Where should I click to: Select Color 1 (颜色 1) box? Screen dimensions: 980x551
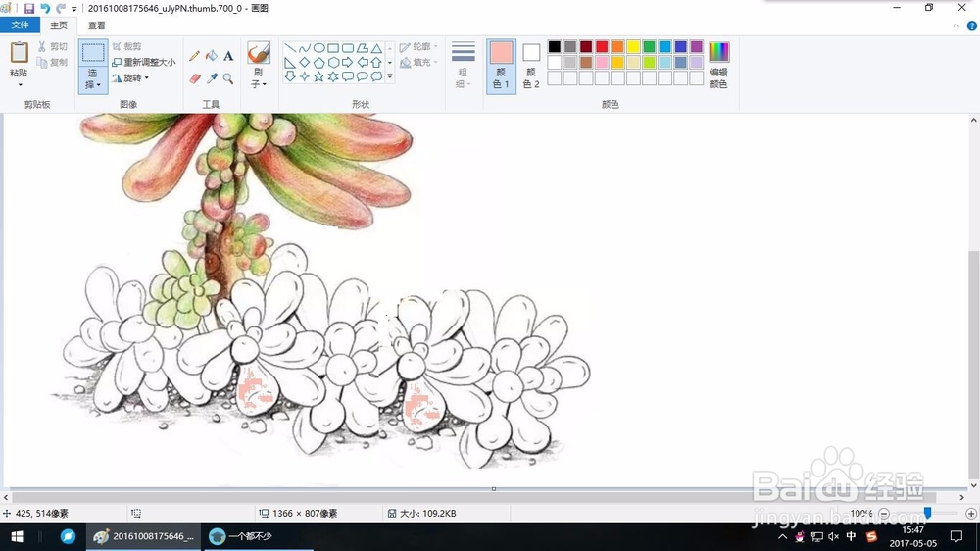coord(501,67)
